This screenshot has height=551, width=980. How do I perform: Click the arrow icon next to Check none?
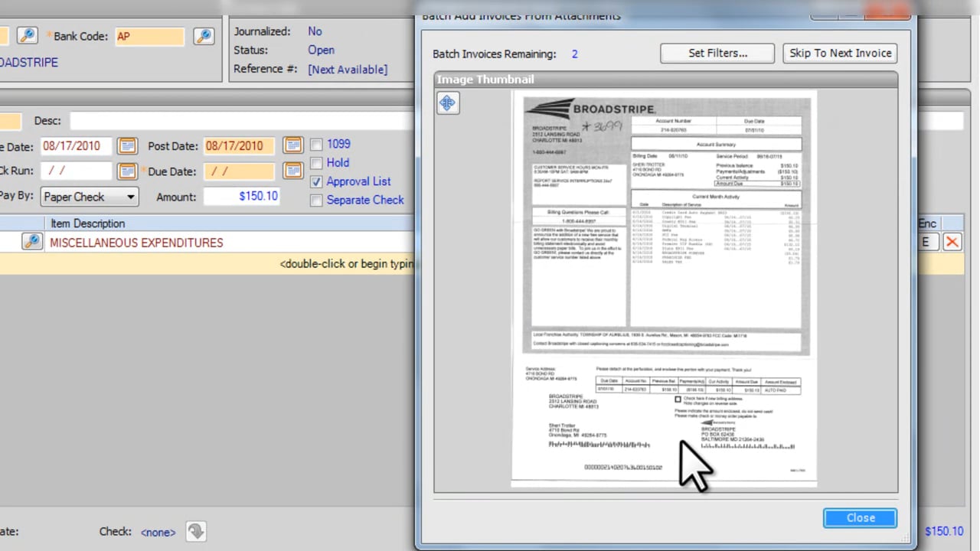click(196, 531)
